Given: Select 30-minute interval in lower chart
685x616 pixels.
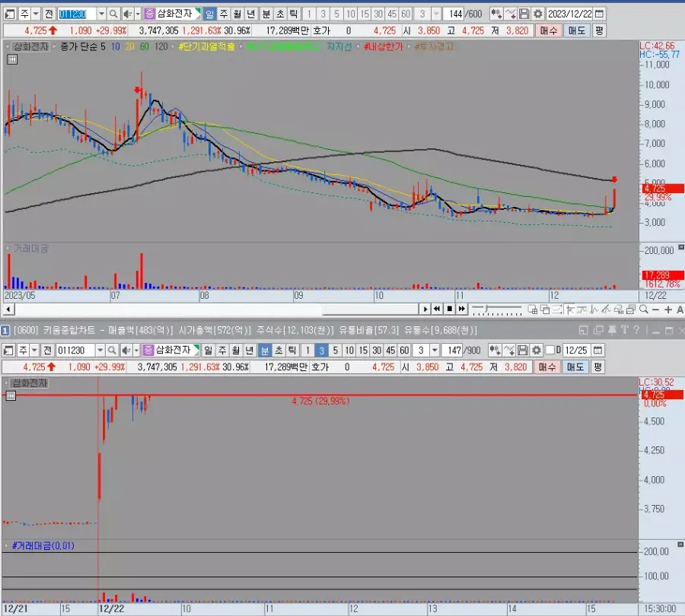Looking at the screenshot, I should 377,350.
